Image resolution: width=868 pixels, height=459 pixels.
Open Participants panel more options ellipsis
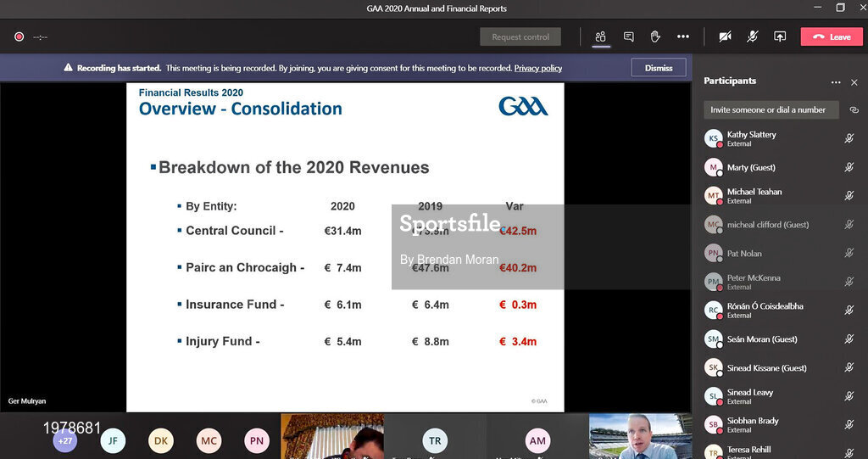click(x=836, y=82)
